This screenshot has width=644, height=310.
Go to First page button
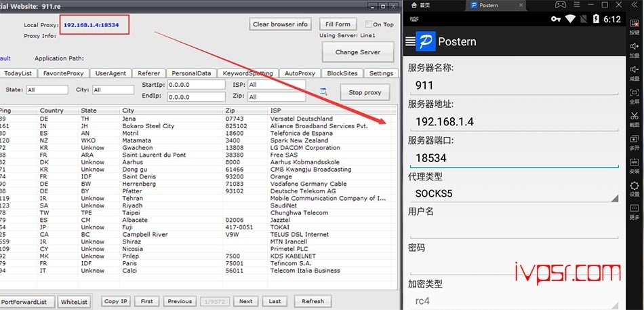coord(146,301)
